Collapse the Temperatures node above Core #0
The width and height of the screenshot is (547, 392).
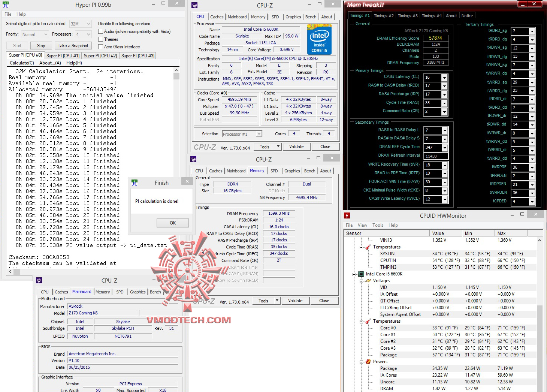[361, 322]
